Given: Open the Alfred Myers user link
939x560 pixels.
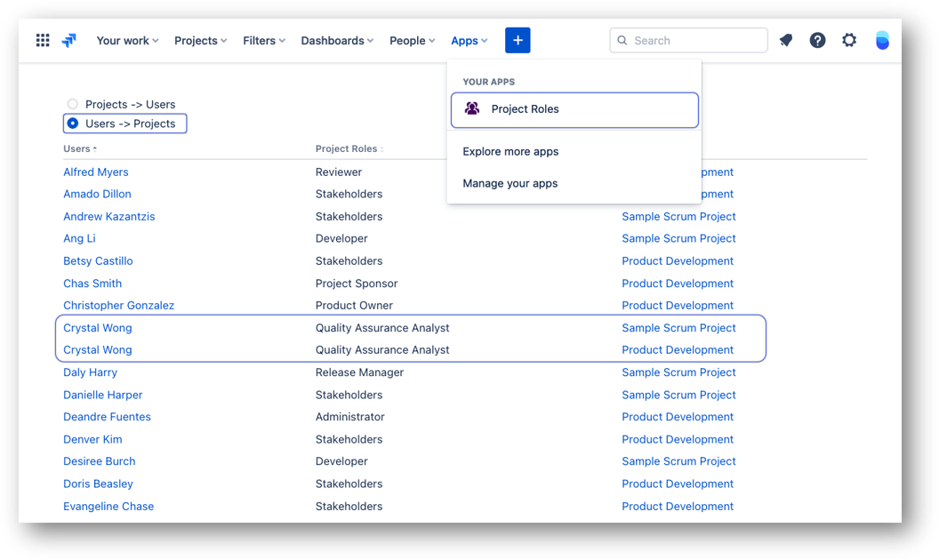Looking at the screenshot, I should (96, 172).
